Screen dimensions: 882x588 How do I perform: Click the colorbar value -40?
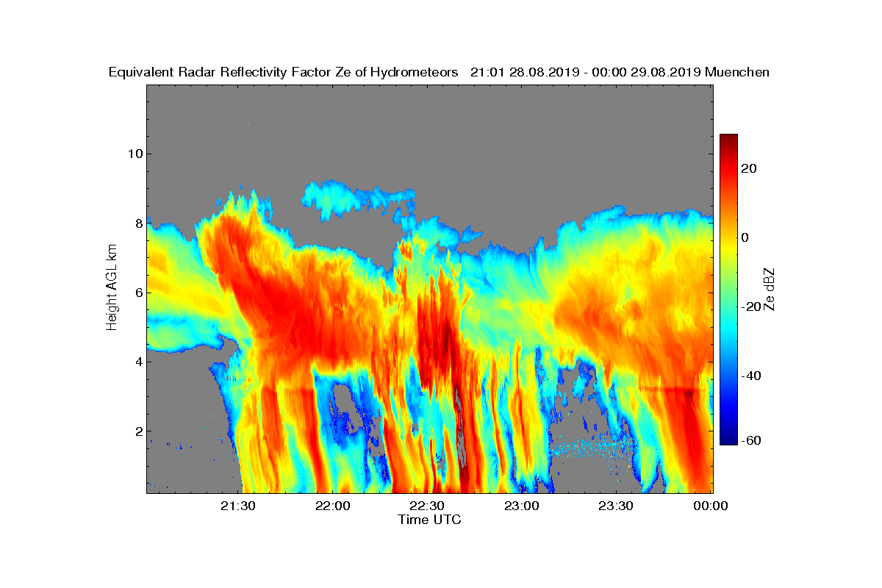pos(752,376)
